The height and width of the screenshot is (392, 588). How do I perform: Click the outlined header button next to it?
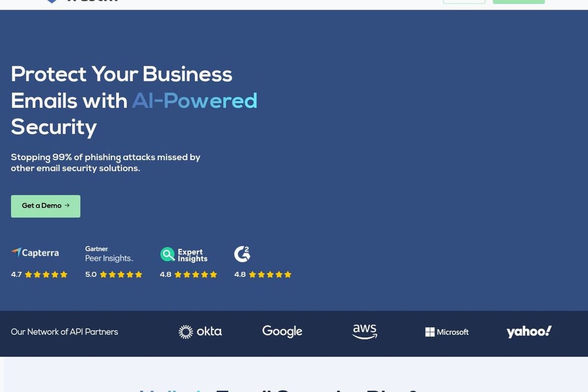464,2
